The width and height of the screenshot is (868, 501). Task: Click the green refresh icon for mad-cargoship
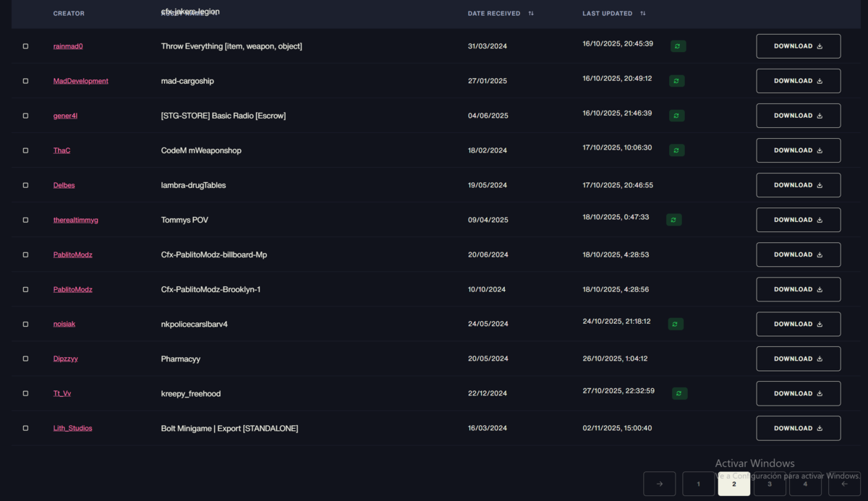coord(676,81)
